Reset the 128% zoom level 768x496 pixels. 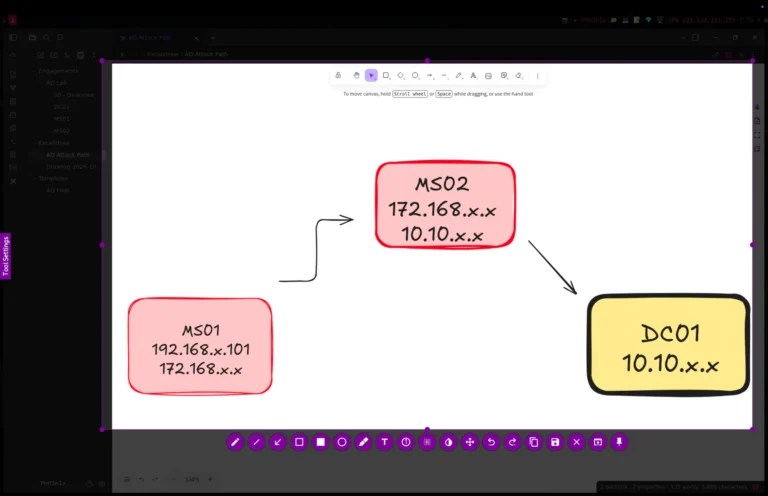pos(192,479)
